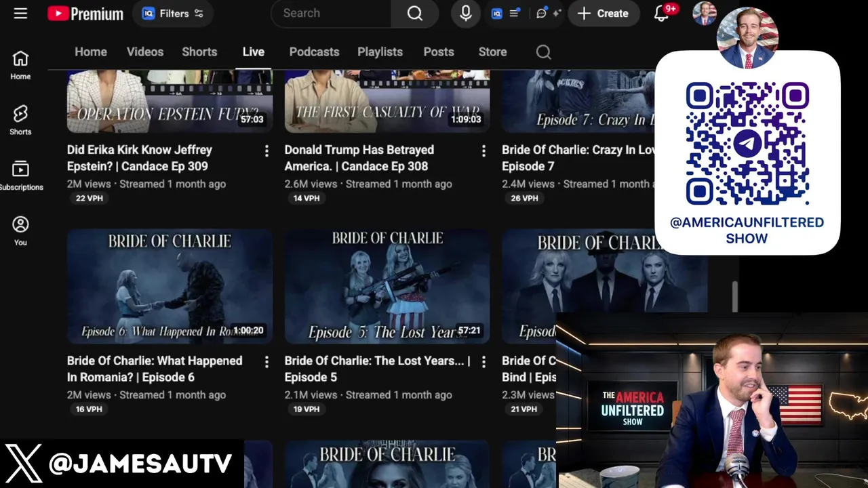This screenshot has height=488, width=868.
Task: Open Bride of Charlie Episode 5 thumbnail
Action: click(387, 286)
